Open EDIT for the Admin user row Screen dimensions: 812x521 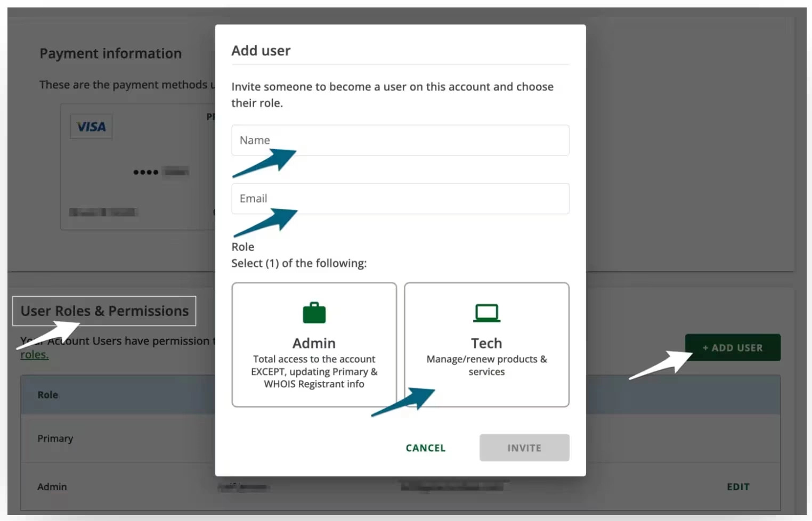(x=737, y=487)
